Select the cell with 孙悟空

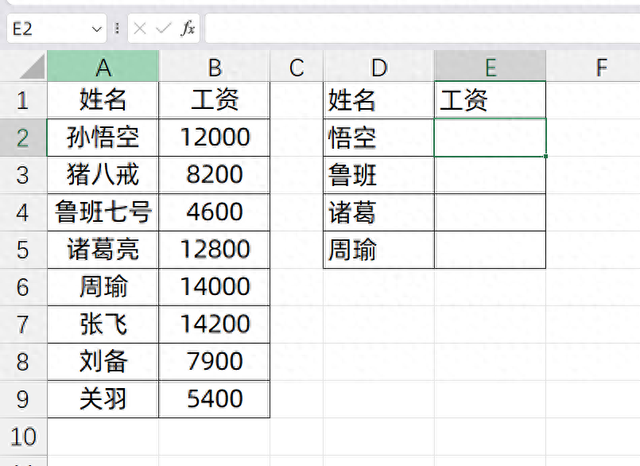coord(103,138)
